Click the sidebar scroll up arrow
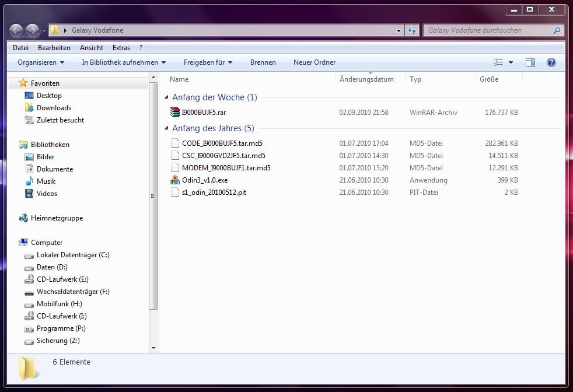The image size is (573, 392). 153,77
